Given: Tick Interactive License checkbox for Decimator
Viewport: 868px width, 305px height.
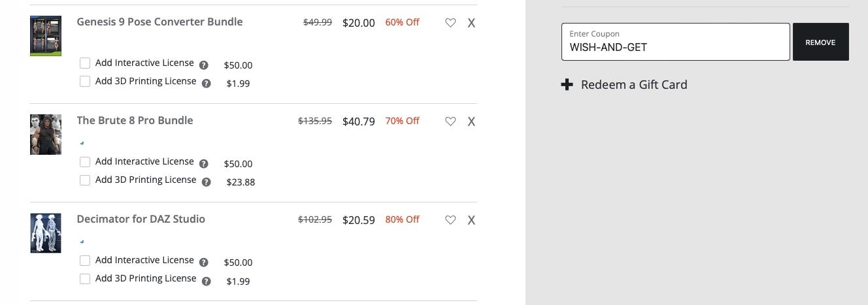Looking at the screenshot, I should (x=85, y=261).
